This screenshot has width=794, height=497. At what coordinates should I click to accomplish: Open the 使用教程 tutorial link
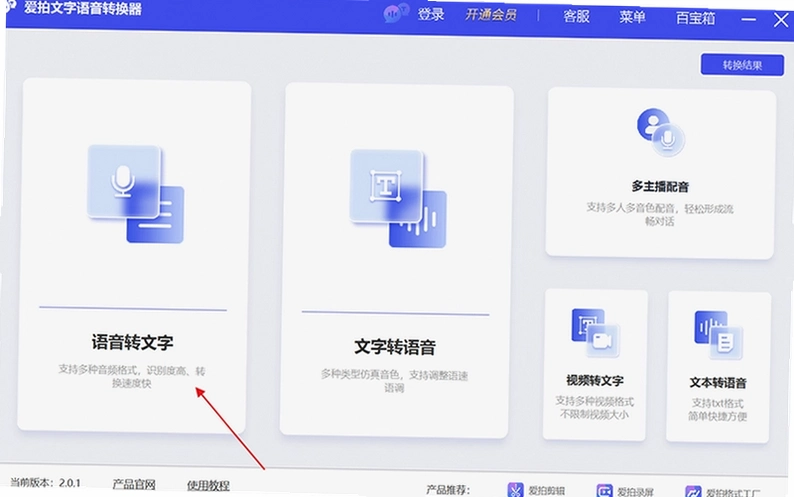pyautogui.click(x=208, y=485)
